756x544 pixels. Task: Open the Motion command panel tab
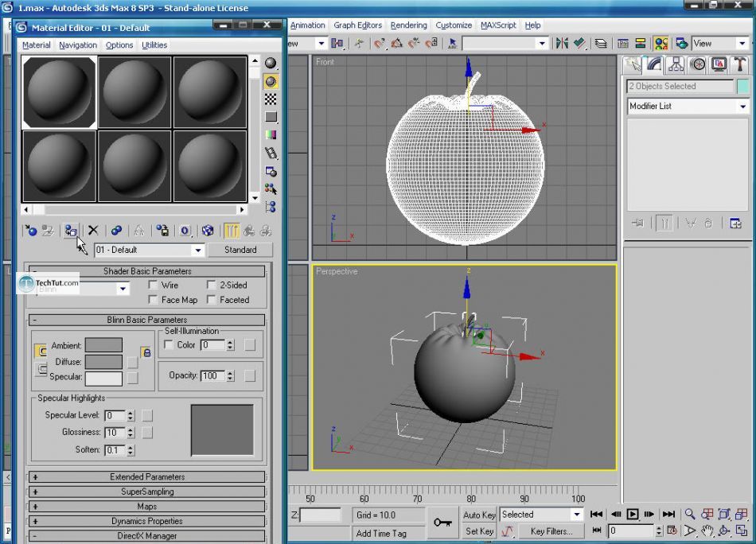point(698,64)
